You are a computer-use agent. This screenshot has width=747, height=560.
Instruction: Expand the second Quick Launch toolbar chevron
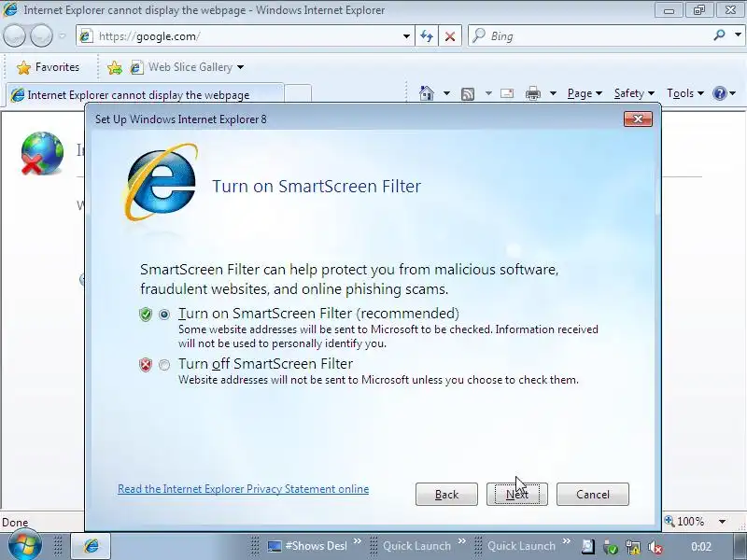tap(567, 541)
